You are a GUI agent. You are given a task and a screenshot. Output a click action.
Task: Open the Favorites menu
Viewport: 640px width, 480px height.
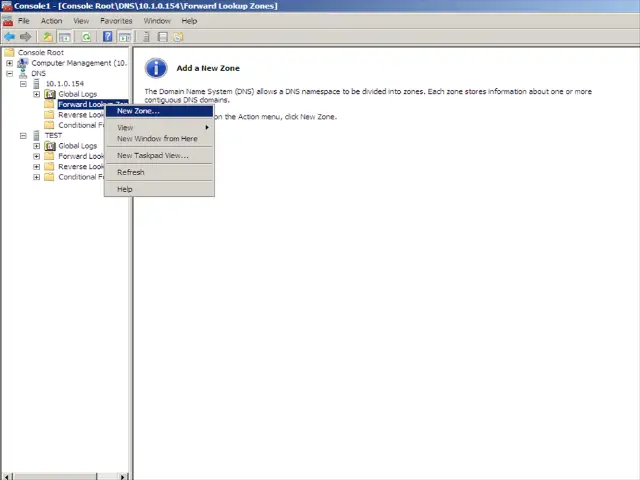point(116,21)
